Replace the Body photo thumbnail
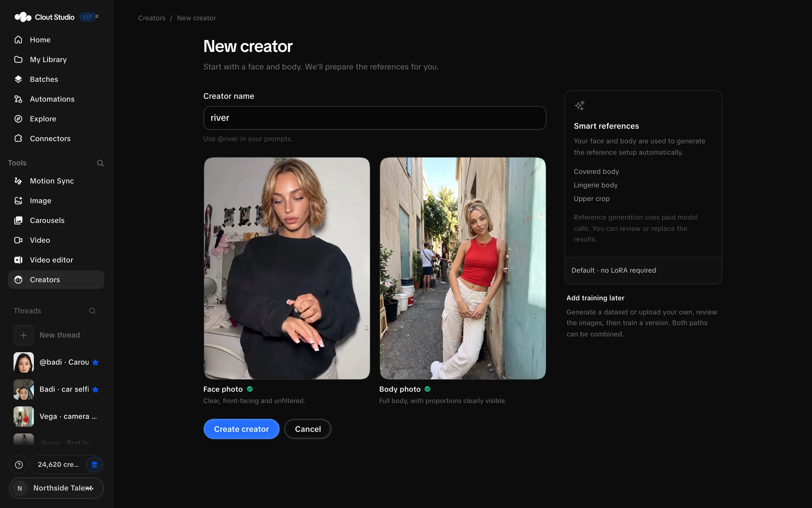Image resolution: width=812 pixels, height=508 pixels. point(463,268)
